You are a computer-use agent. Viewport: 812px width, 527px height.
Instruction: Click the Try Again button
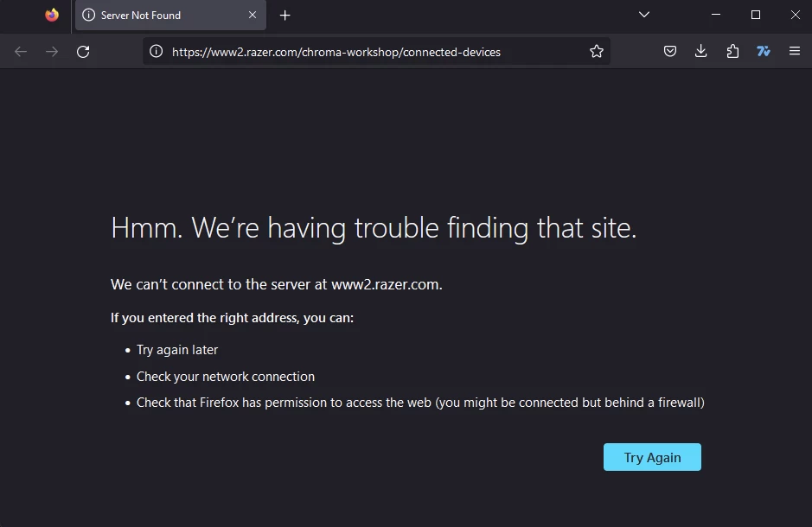(652, 457)
